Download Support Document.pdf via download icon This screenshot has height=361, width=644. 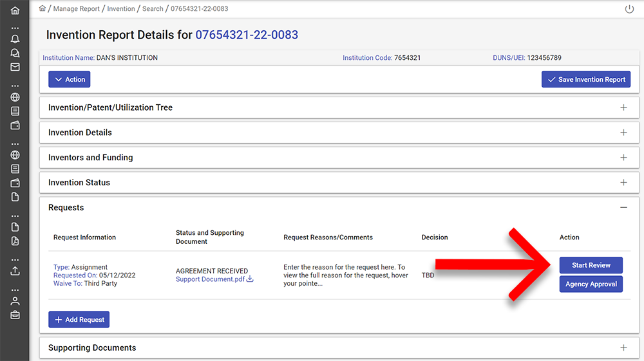(x=250, y=279)
